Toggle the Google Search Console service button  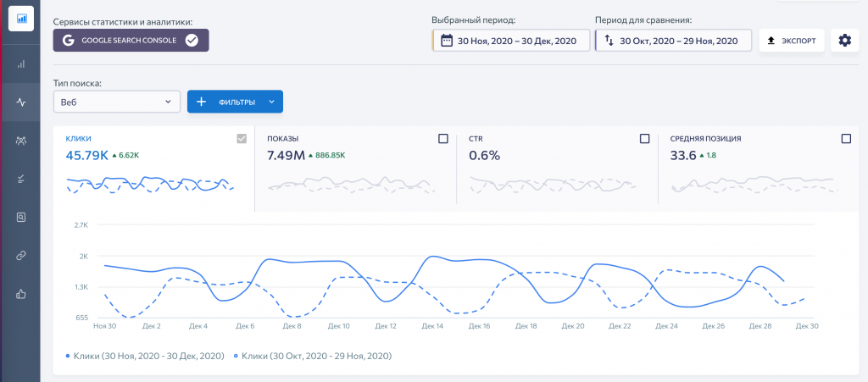click(131, 40)
